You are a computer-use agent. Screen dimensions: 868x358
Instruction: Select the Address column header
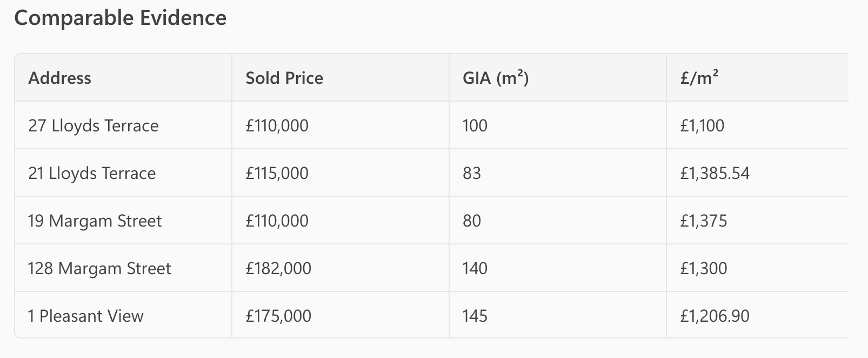(60, 78)
